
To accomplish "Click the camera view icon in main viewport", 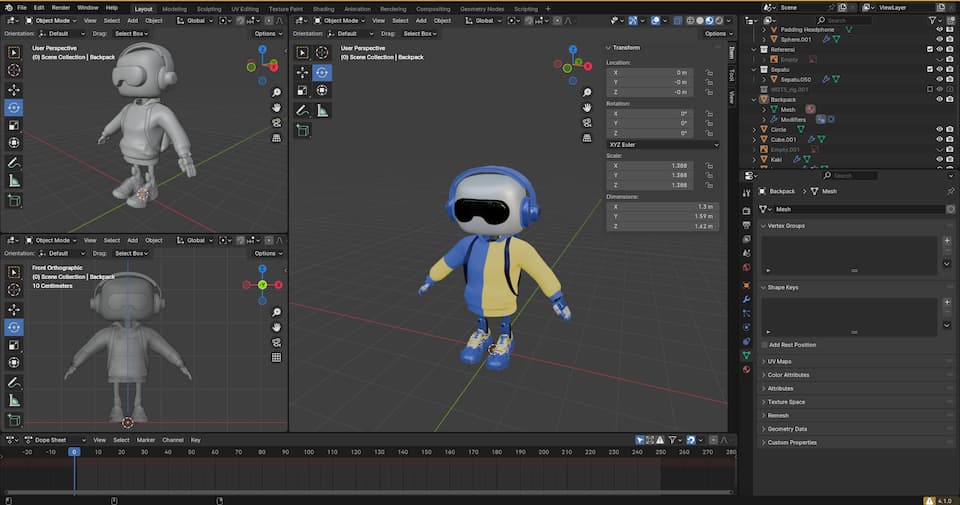I will pyautogui.click(x=587, y=123).
